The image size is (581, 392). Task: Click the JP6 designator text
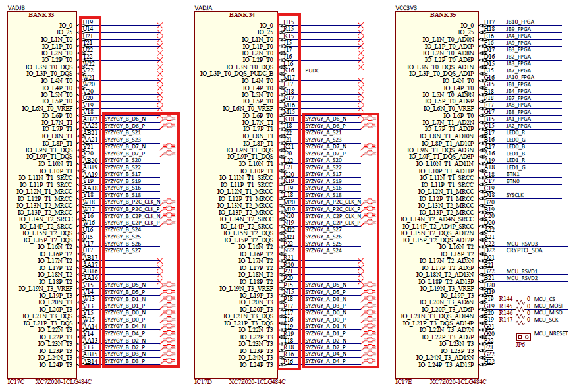520,344
